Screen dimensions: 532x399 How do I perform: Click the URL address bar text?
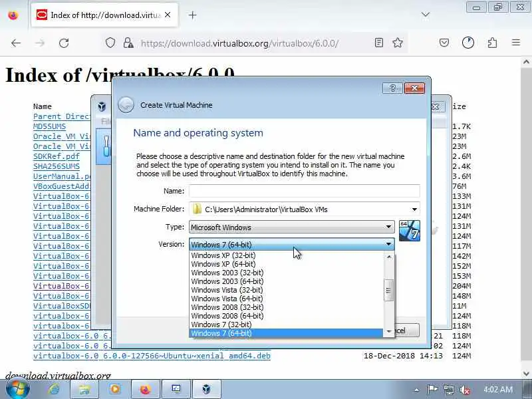click(239, 43)
